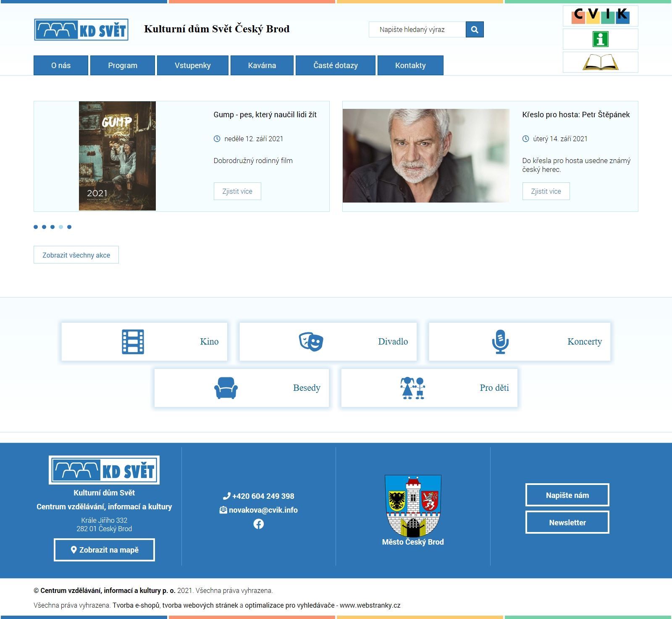The width and height of the screenshot is (672, 619).
Task: Click the Divadlo theater masks icon
Action: [x=311, y=342]
